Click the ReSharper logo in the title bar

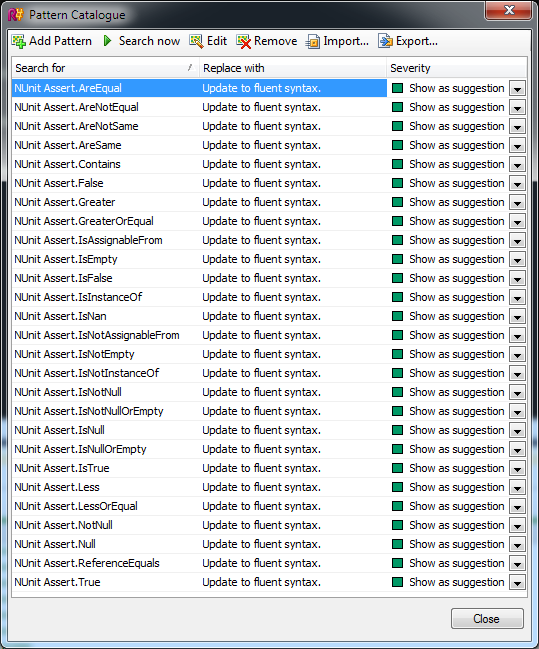pos(15,15)
